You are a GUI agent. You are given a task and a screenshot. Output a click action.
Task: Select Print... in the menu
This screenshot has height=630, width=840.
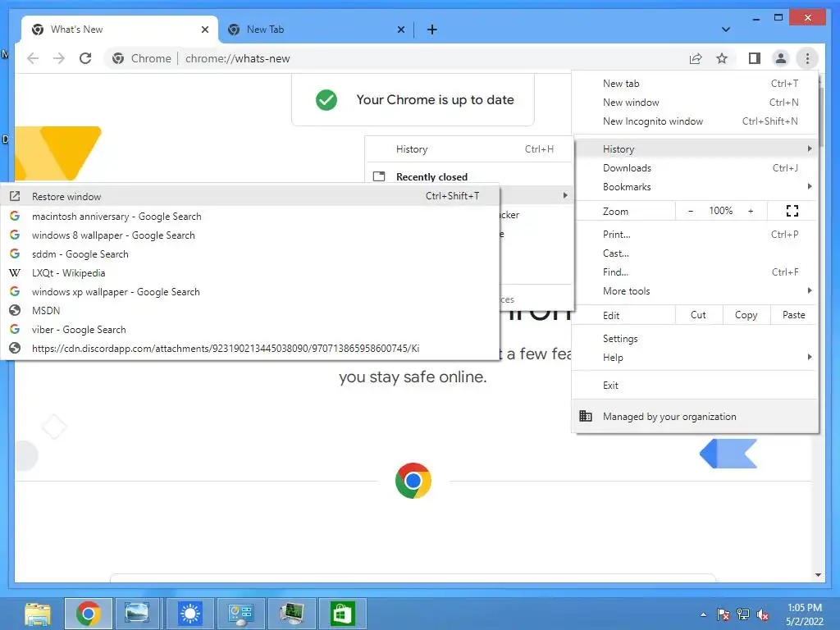(x=695, y=234)
